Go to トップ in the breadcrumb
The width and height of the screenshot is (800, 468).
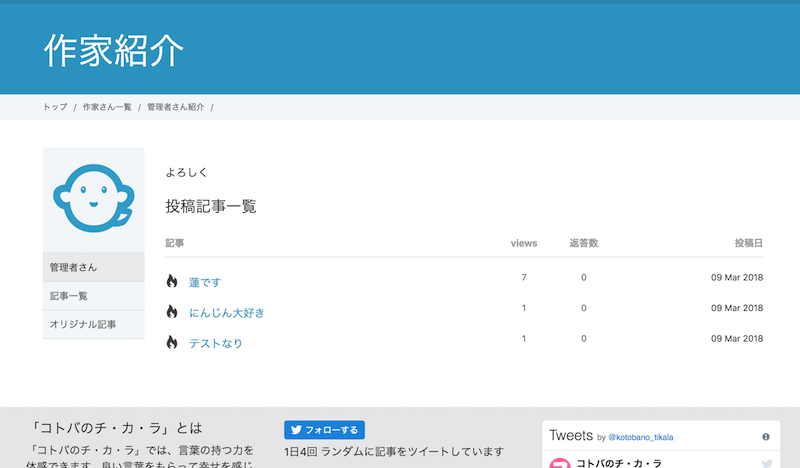coord(55,107)
